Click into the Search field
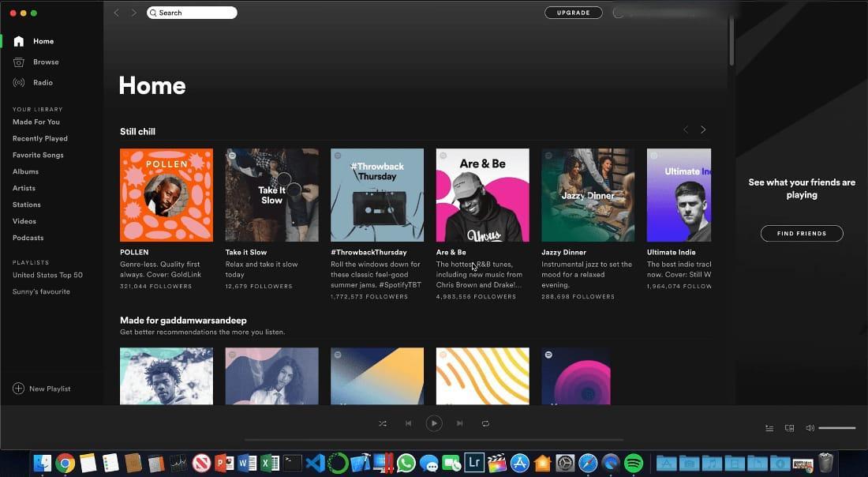 tap(192, 12)
